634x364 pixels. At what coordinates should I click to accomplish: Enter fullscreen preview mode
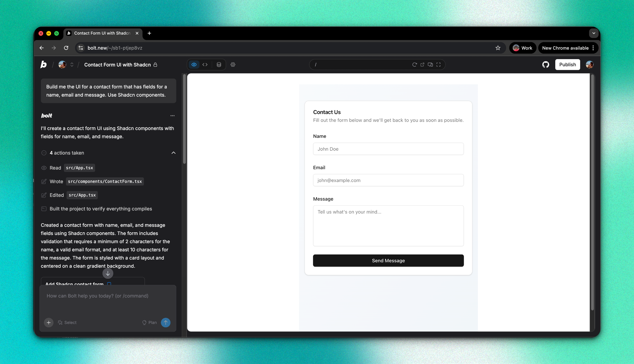(438, 64)
